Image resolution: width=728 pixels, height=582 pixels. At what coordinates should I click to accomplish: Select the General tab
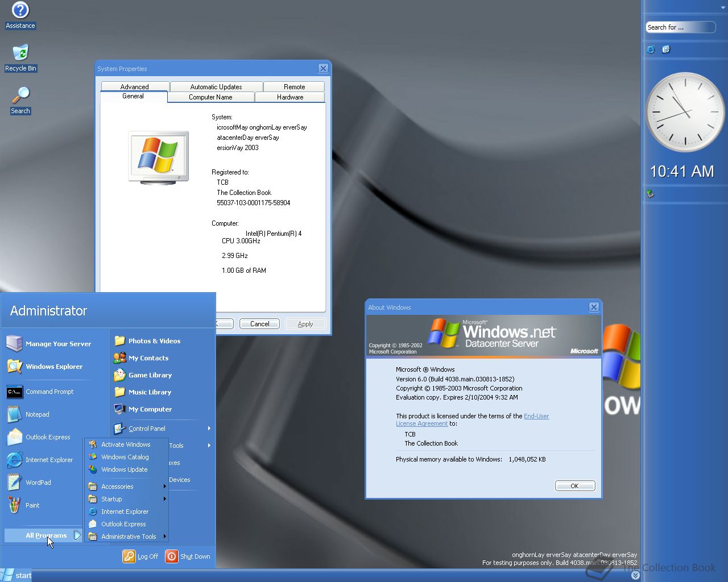pos(133,97)
